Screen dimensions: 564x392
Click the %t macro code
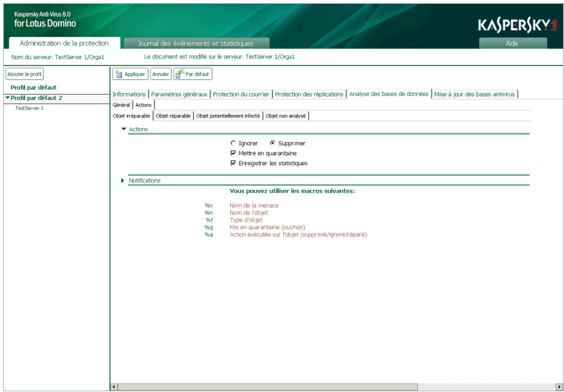209,220
